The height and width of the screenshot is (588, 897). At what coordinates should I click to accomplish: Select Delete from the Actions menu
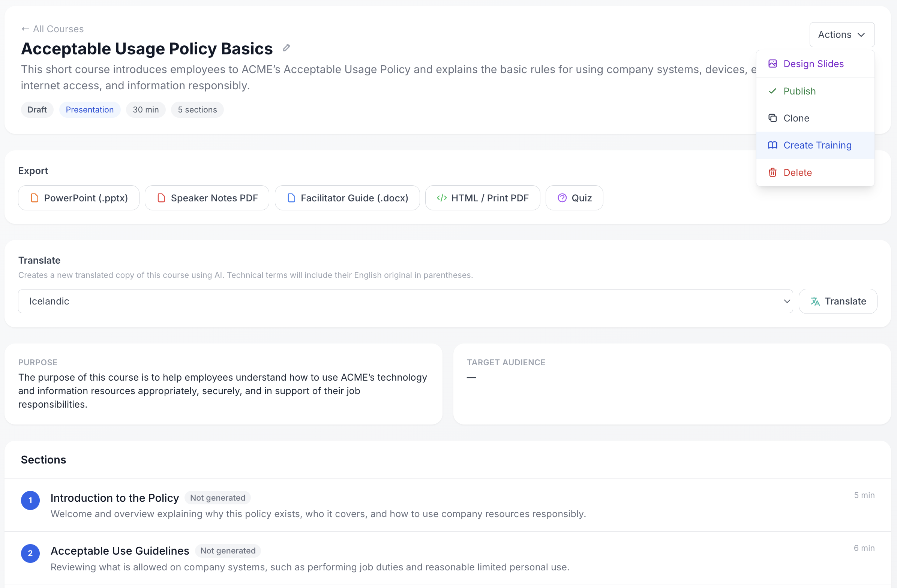coord(815,172)
